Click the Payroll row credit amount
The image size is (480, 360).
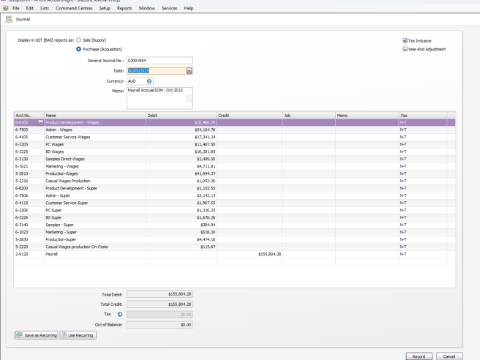tap(269, 254)
